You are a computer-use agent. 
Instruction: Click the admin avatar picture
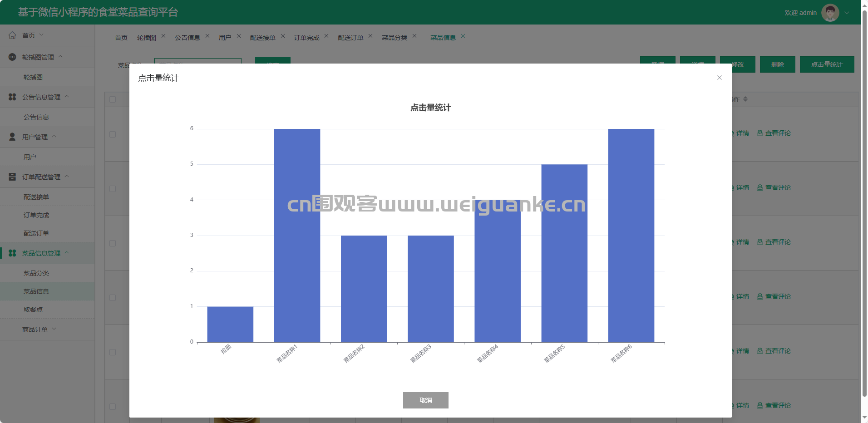pos(830,13)
